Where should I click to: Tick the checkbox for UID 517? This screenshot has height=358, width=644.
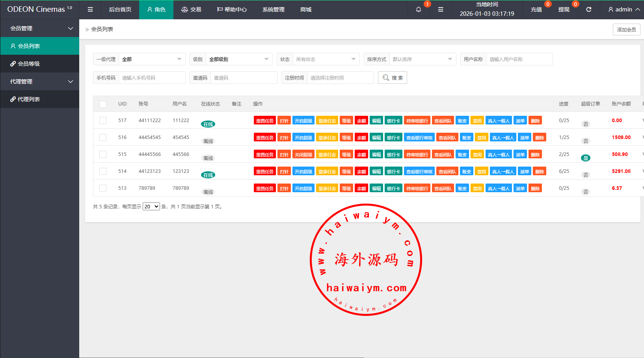(x=103, y=121)
